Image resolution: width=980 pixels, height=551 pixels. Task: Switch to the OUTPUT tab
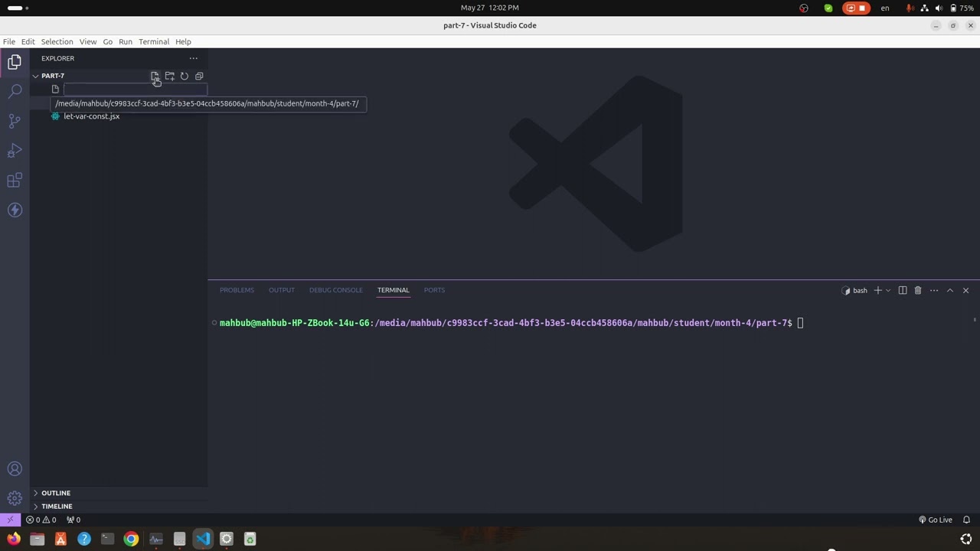point(282,290)
